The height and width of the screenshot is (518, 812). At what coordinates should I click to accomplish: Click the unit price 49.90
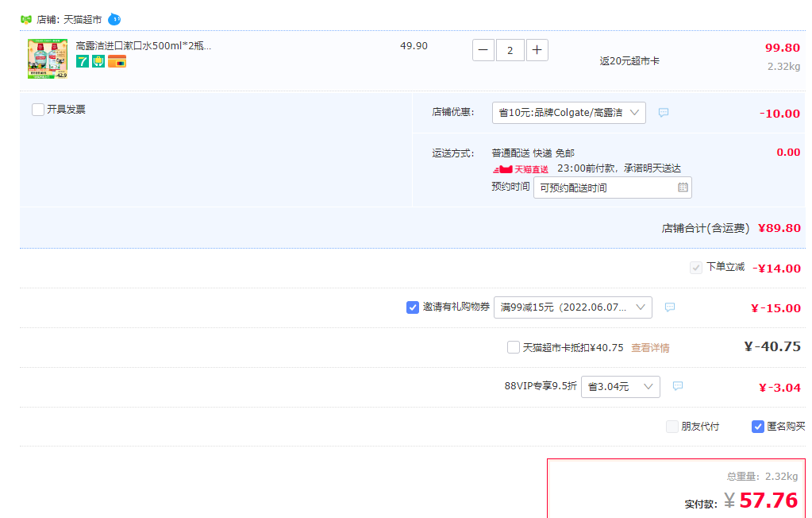[x=414, y=45]
